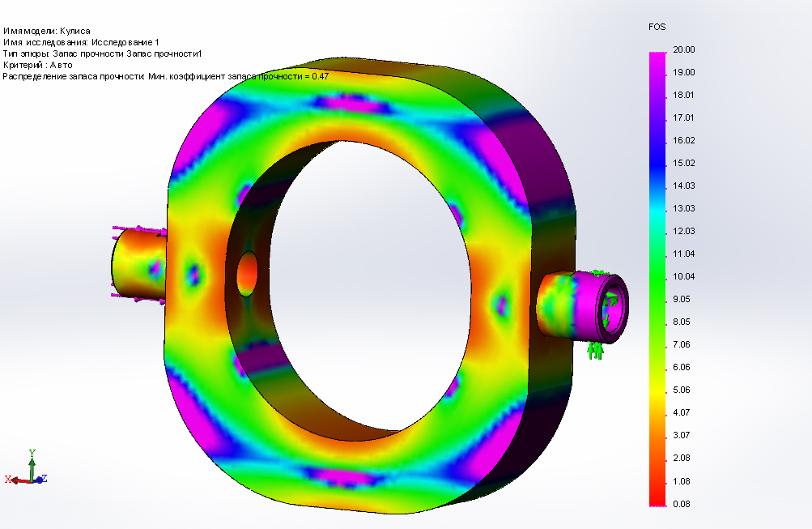The width and height of the screenshot is (812, 529).
Task: Click the 'Тип эпюры: Запас прочности' line
Action: tap(102, 54)
